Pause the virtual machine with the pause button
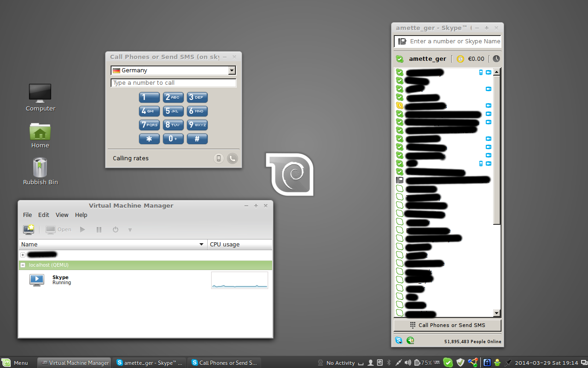Image resolution: width=588 pixels, height=368 pixels. [x=99, y=229]
